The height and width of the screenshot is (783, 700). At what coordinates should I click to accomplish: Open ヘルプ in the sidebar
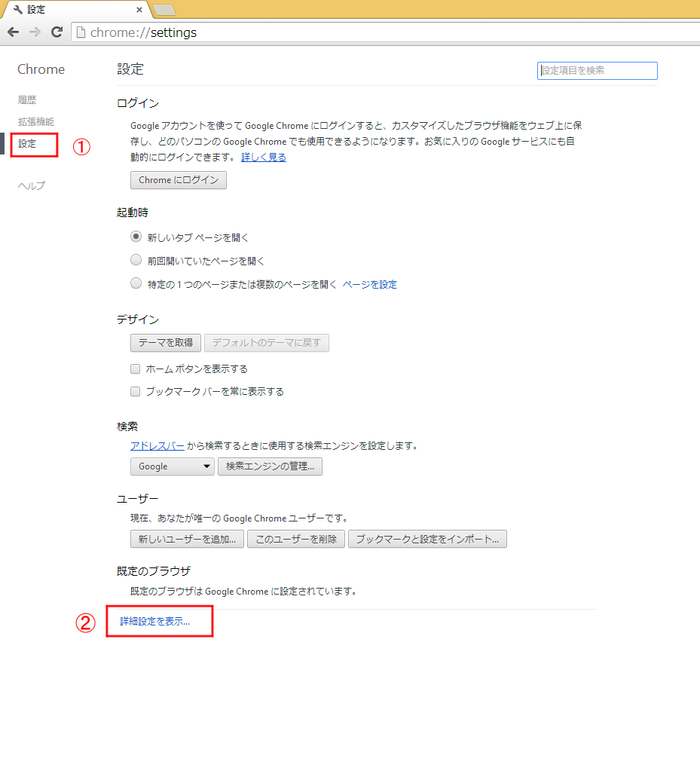[x=32, y=185]
